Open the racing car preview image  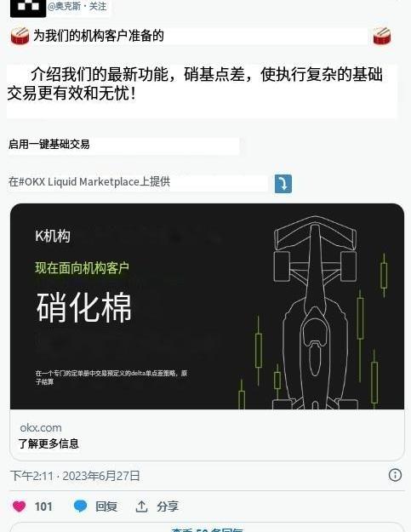[x=207, y=306]
